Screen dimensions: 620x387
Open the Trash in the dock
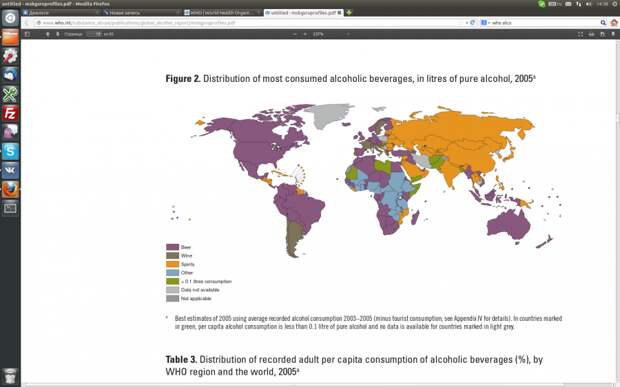10,377
